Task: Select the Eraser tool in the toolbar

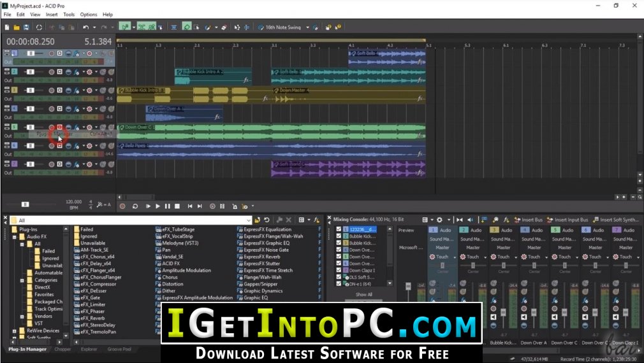Action: click(x=224, y=27)
